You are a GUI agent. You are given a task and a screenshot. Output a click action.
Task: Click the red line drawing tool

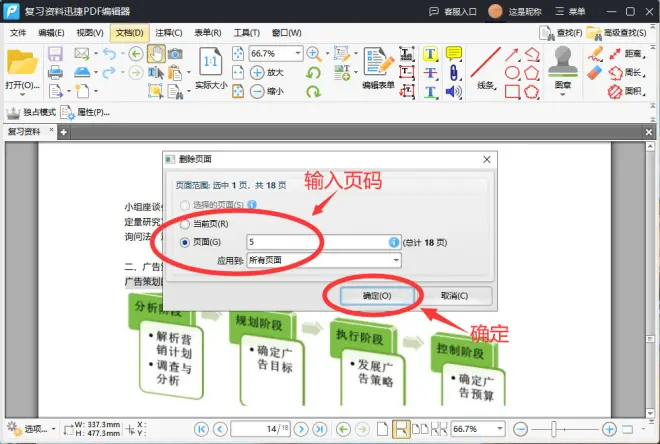pyautogui.click(x=485, y=62)
